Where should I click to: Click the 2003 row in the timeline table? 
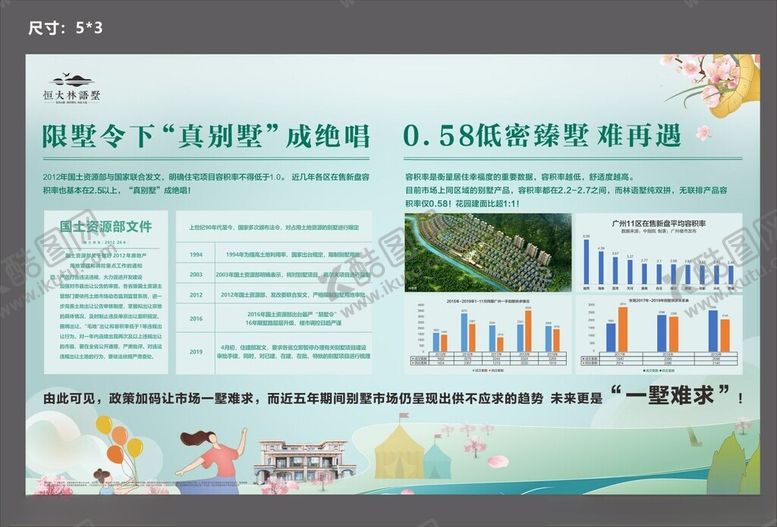click(274, 274)
